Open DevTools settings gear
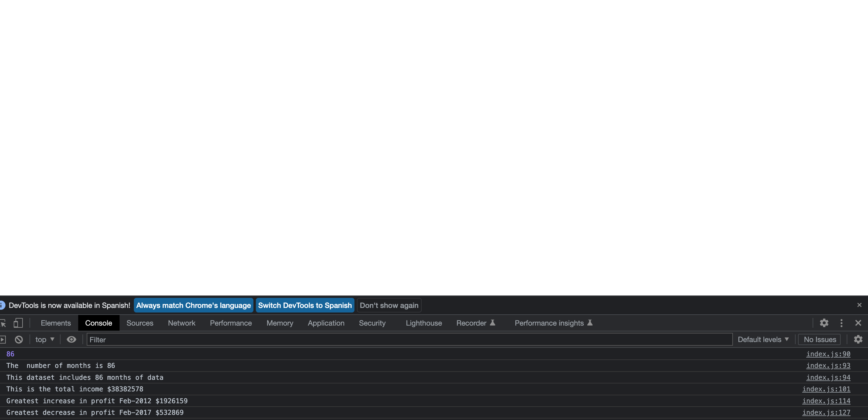Viewport: 868px width, 420px height. 824,323
